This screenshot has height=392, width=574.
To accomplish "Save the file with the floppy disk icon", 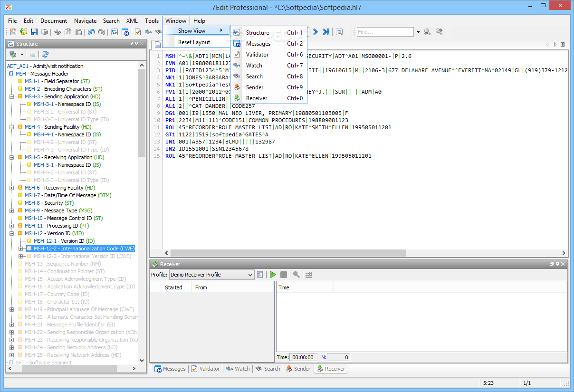I will coord(34,32).
